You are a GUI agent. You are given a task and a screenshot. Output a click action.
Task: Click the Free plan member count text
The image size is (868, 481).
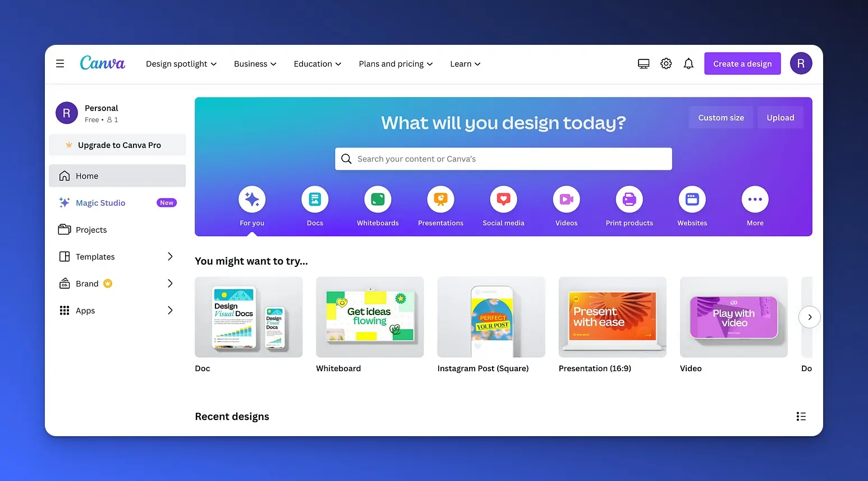(102, 120)
